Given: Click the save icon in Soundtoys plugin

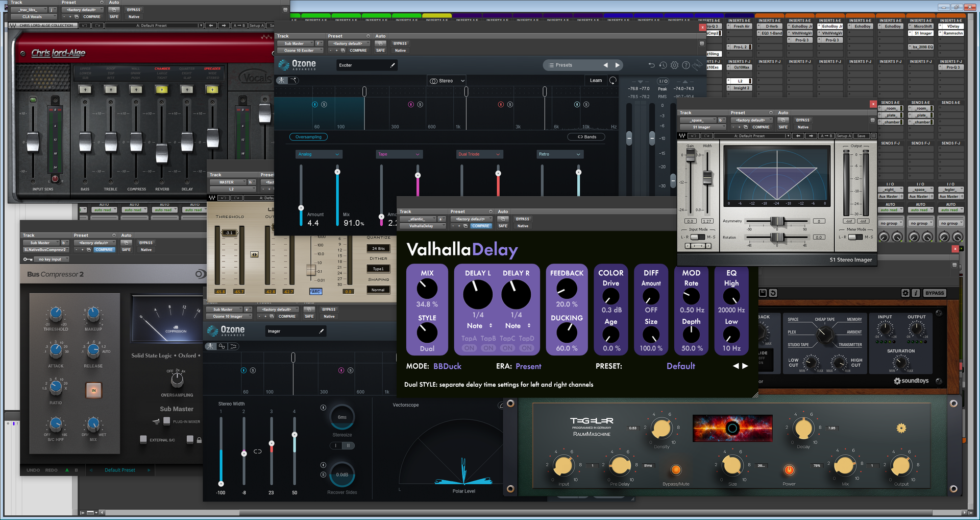Looking at the screenshot, I should click(x=763, y=293).
